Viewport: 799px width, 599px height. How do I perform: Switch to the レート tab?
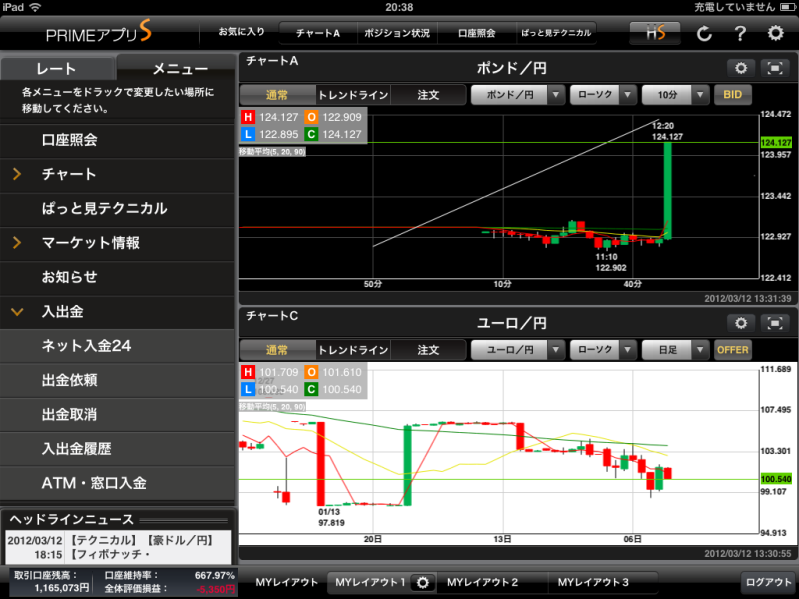pyautogui.click(x=57, y=69)
